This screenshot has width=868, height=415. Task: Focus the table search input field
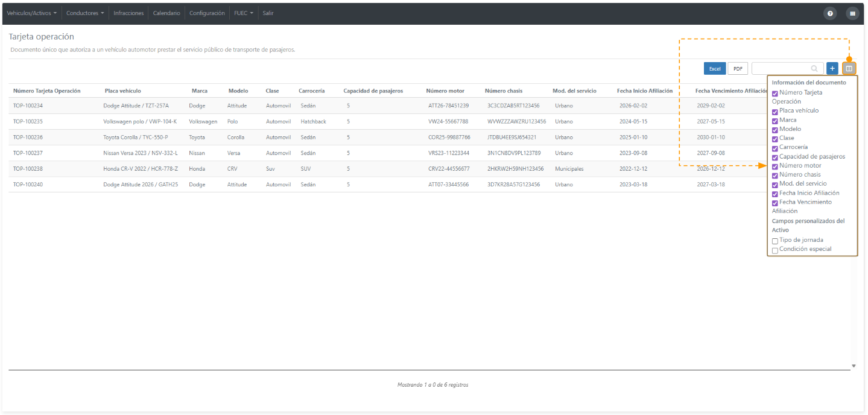coord(787,69)
